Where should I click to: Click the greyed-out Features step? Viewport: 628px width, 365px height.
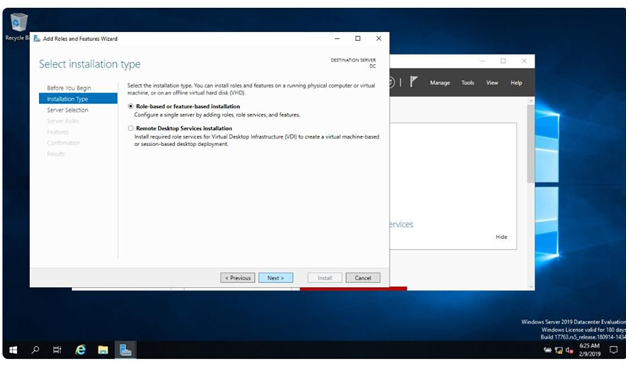[x=58, y=132]
